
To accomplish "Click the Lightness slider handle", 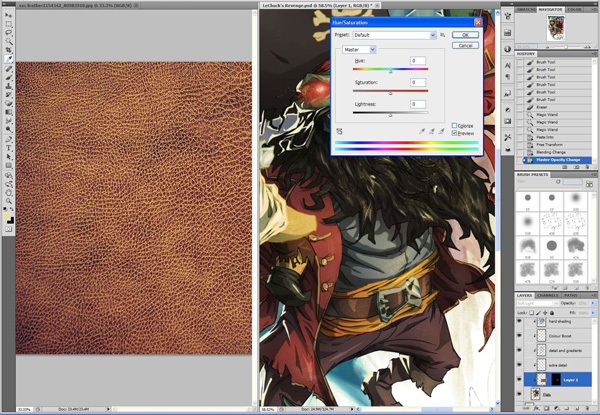I will (x=390, y=115).
